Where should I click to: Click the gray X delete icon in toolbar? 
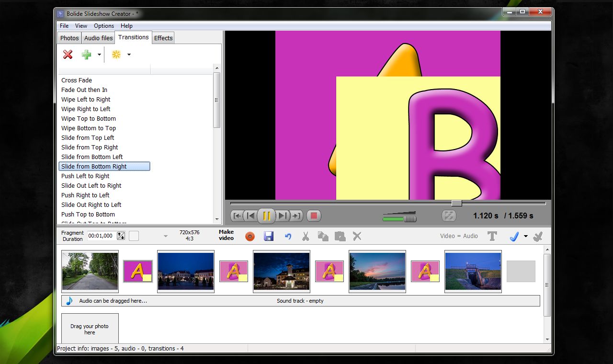(x=357, y=236)
